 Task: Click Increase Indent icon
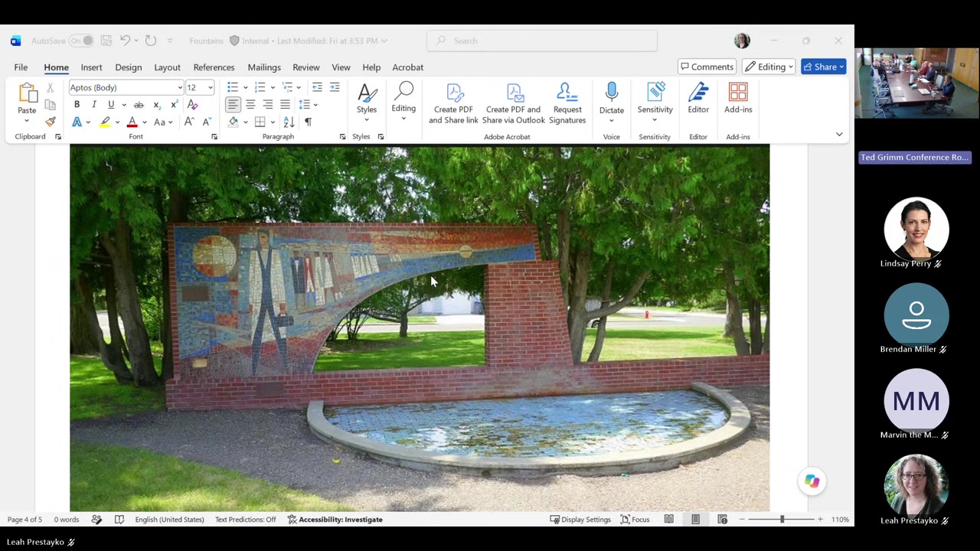pyautogui.click(x=335, y=87)
